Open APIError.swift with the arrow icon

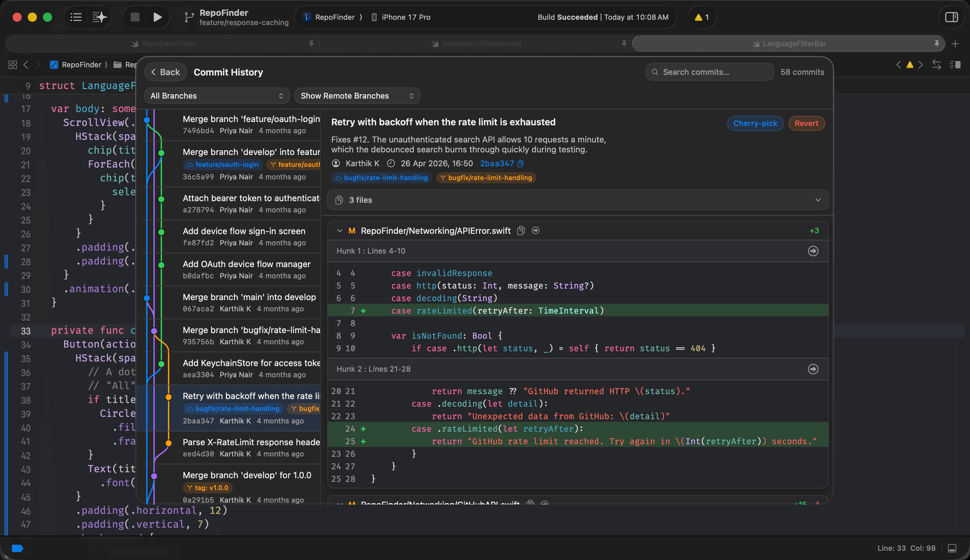[x=535, y=231]
